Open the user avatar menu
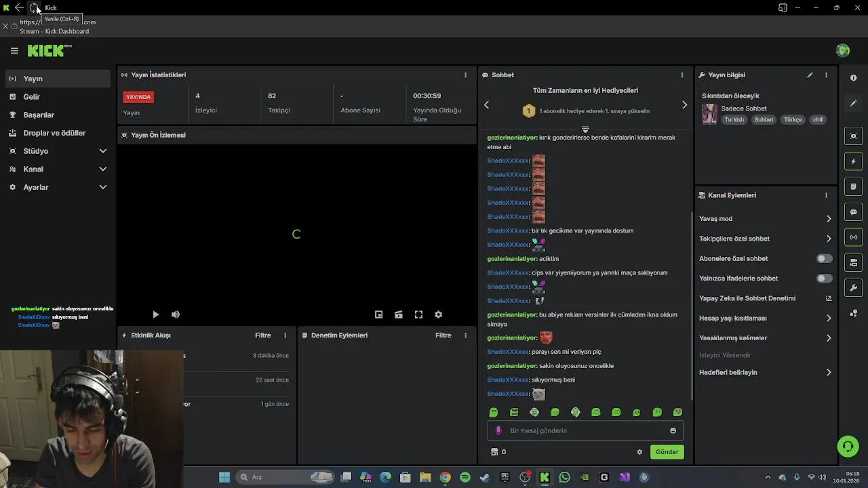This screenshot has height=488, width=868. click(843, 51)
